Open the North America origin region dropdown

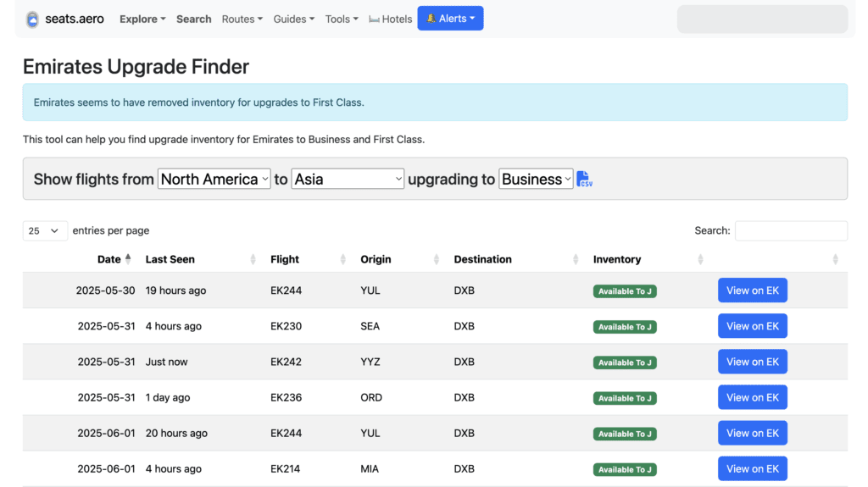[214, 179]
